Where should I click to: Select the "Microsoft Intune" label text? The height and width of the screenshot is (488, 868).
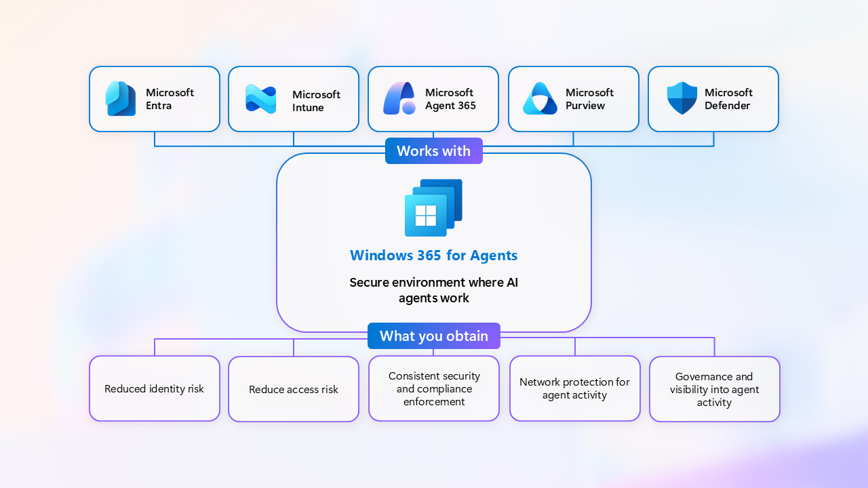click(316, 101)
